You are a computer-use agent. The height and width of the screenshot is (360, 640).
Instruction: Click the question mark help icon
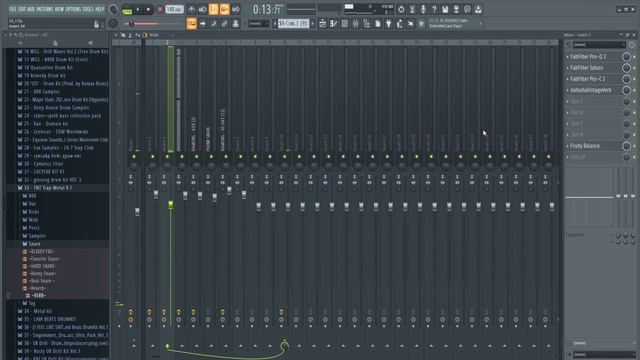pos(434,9)
